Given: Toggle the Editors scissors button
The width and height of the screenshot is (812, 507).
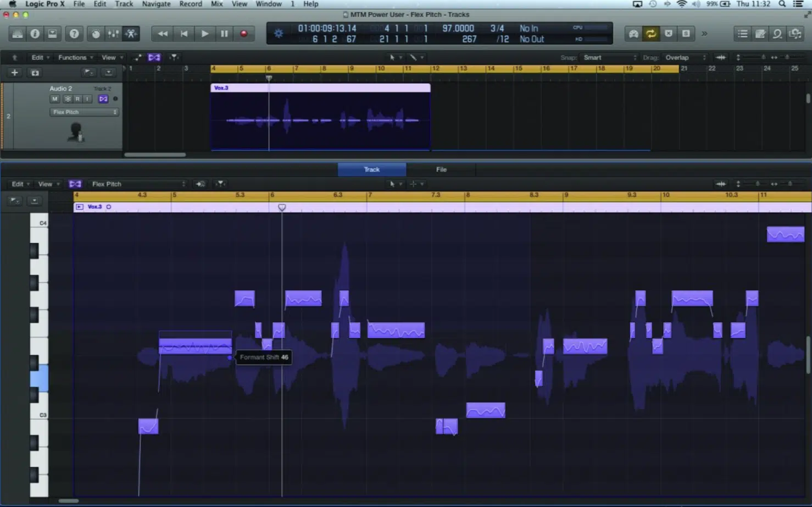Looking at the screenshot, I should [131, 34].
